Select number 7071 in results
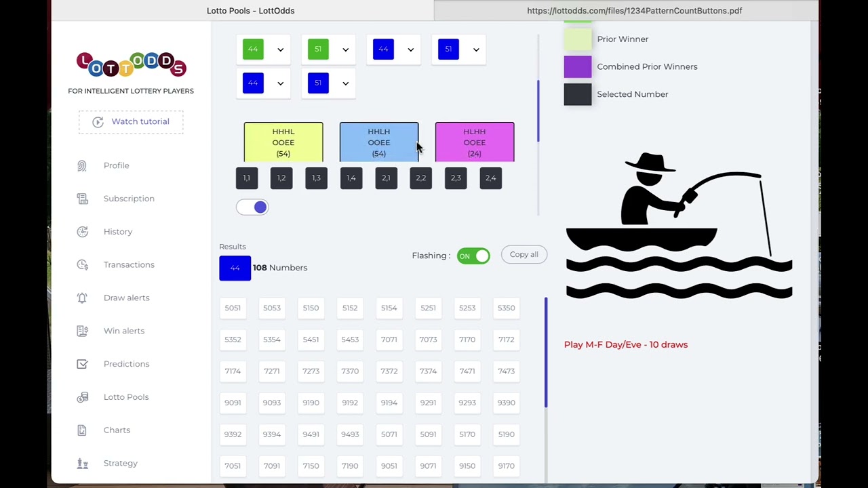The image size is (868, 488). (x=389, y=340)
